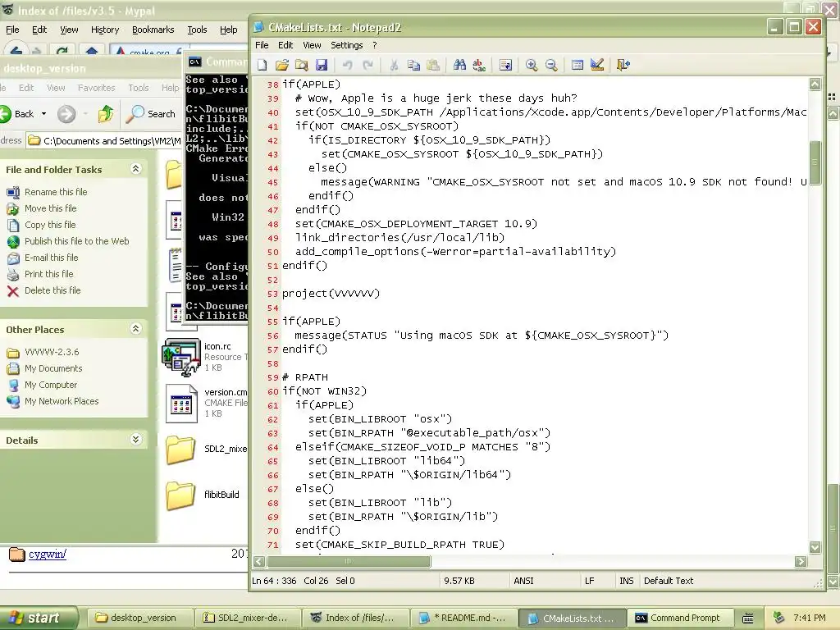Collapse the File and Folder Tasks panel
Image resolution: width=840 pixels, height=630 pixels.
point(135,169)
